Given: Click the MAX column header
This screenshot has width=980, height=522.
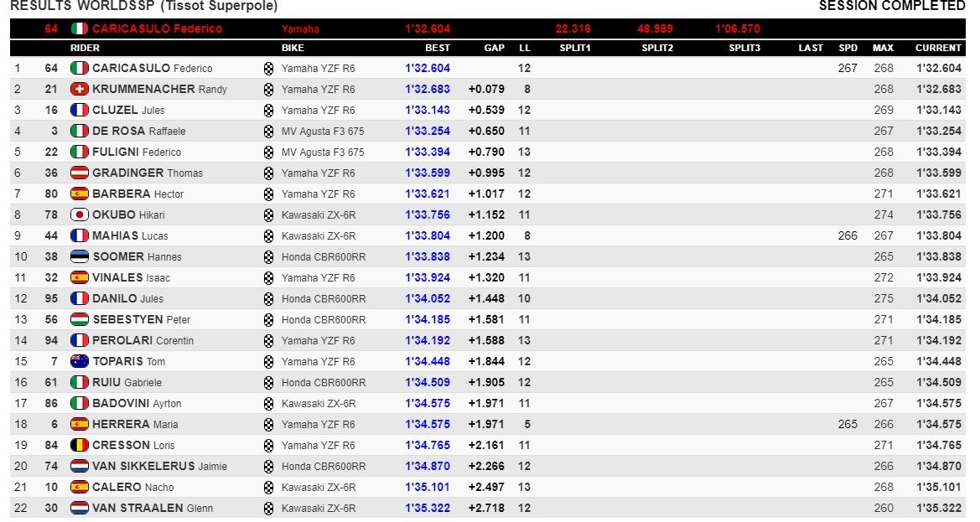Looking at the screenshot, I should click(883, 48).
